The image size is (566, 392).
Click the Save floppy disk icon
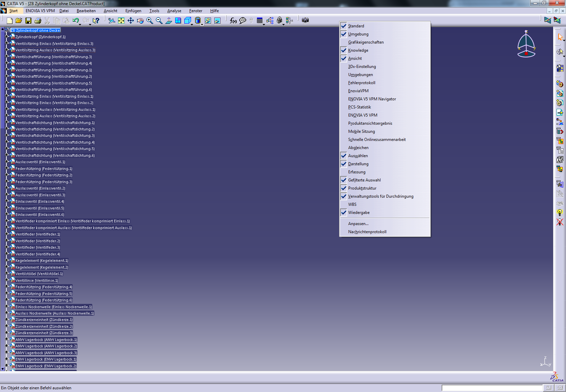(28, 21)
